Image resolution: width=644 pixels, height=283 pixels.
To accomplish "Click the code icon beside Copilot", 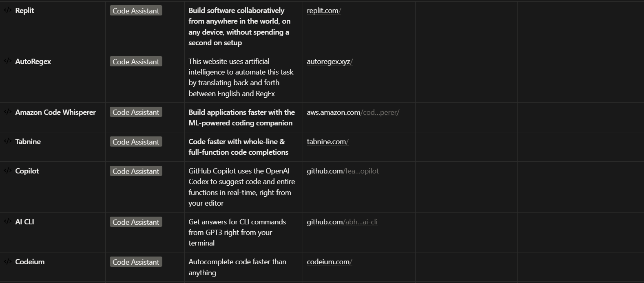I will click(7, 171).
